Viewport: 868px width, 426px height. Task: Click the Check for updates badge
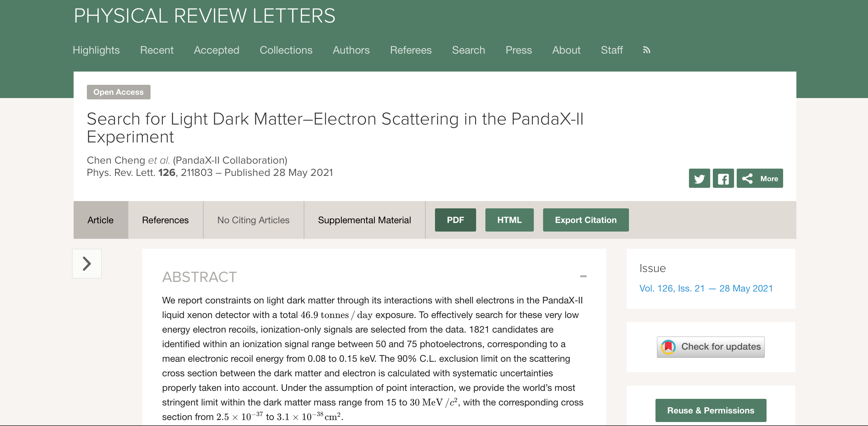(x=710, y=347)
